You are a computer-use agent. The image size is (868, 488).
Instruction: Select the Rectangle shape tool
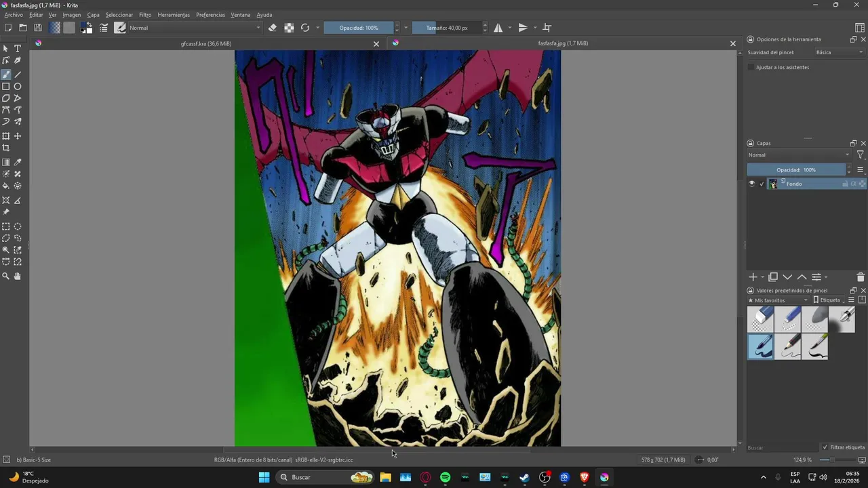pyautogui.click(x=6, y=87)
